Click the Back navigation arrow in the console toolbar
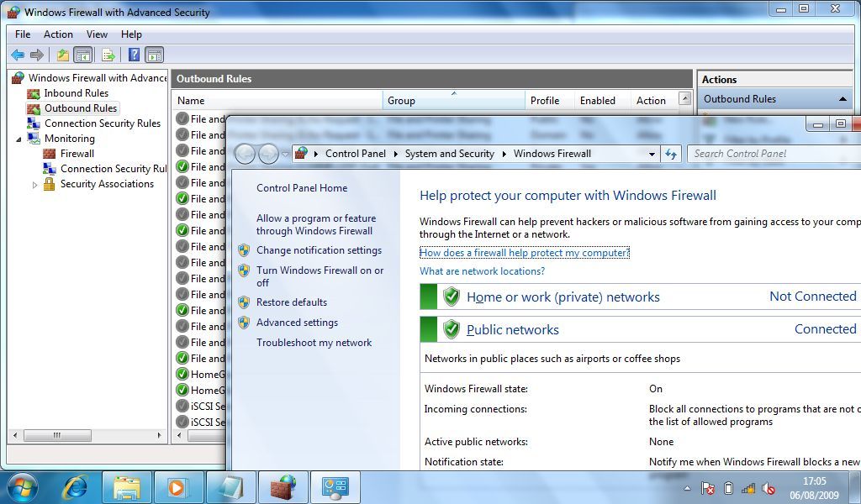 tap(18, 55)
